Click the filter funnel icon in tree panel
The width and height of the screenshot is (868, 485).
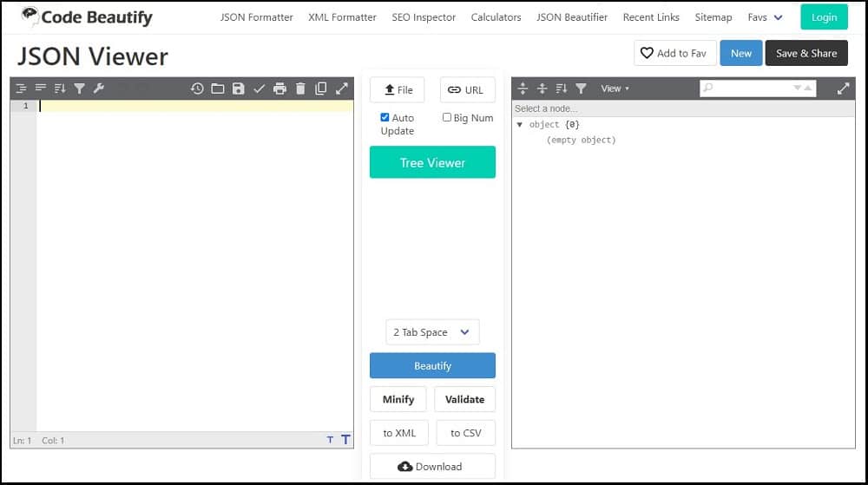coord(581,88)
